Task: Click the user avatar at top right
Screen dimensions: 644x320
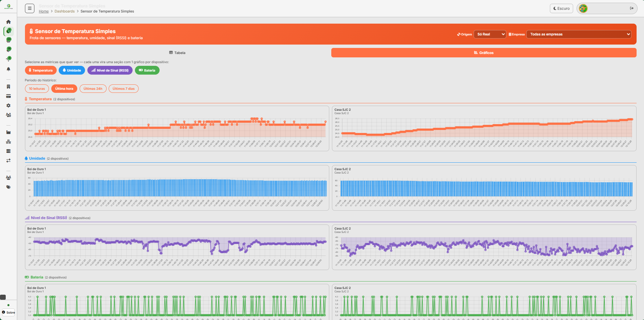Action: click(583, 8)
